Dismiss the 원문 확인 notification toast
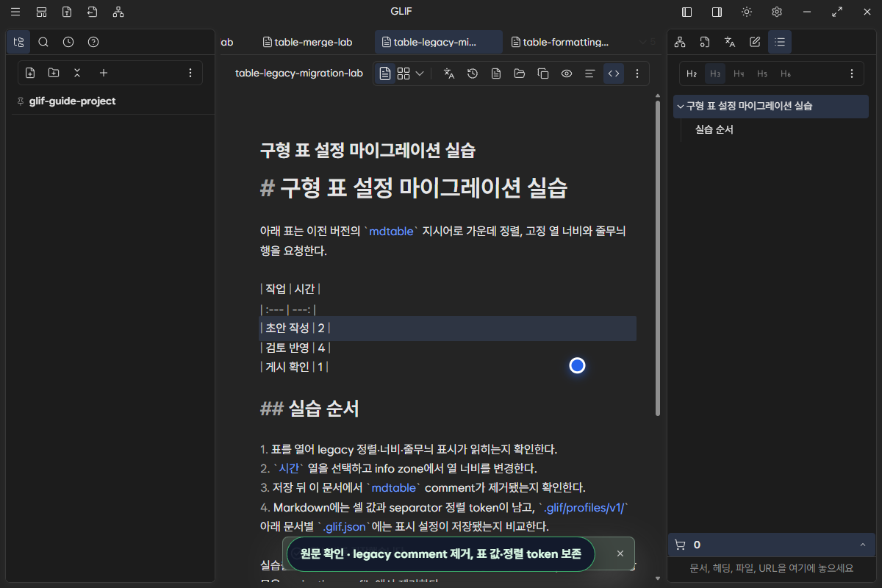882x588 pixels. 620,553
